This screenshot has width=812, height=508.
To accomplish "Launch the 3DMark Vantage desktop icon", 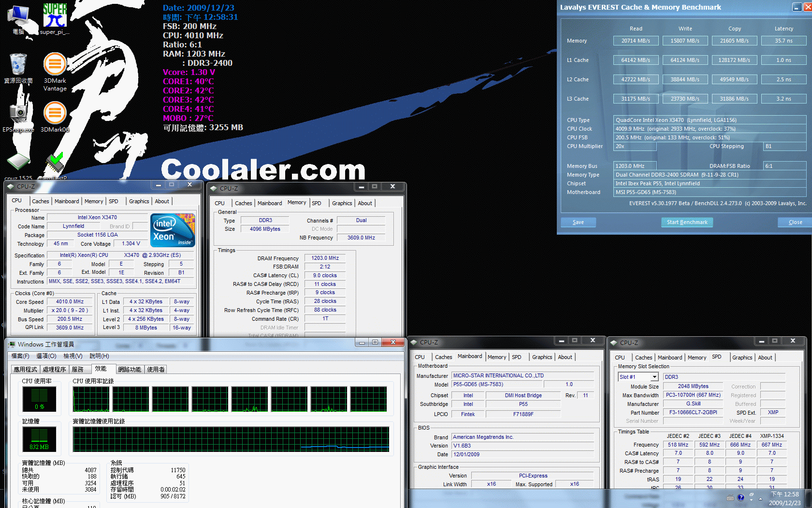I will [x=55, y=72].
